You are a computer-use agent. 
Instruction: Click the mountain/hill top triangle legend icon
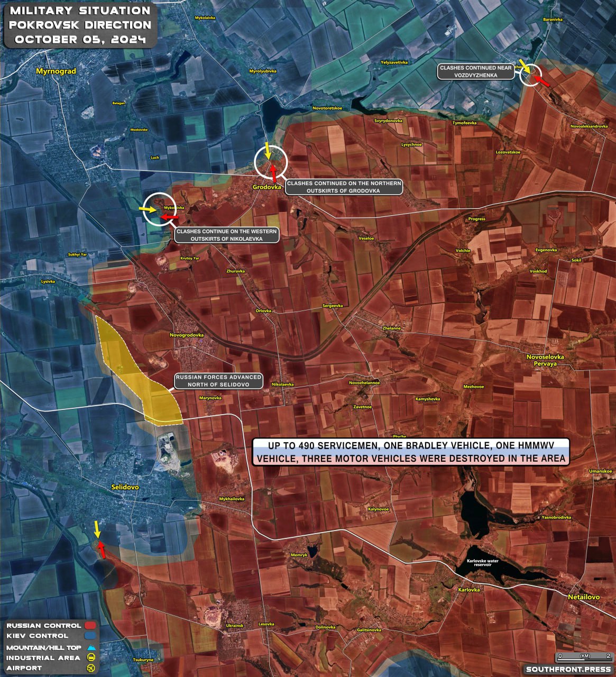[x=91, y=647]
